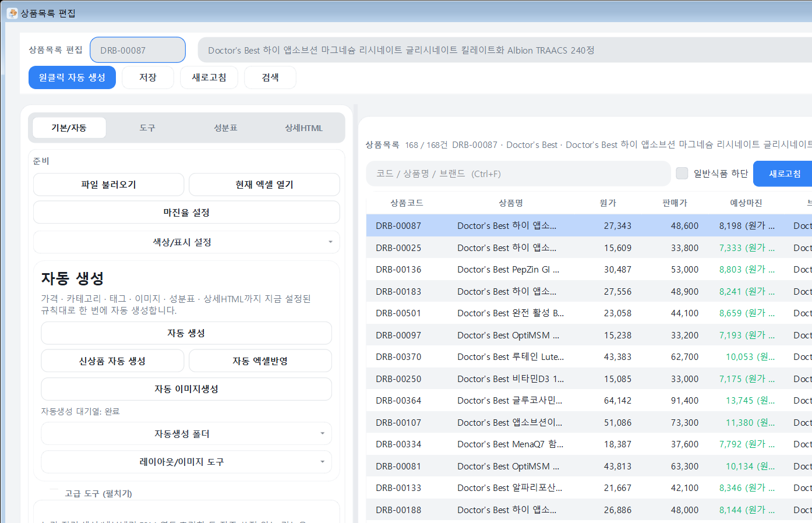
Task: Click the top toolbar 새로고침 button
Action: [209, 77]
